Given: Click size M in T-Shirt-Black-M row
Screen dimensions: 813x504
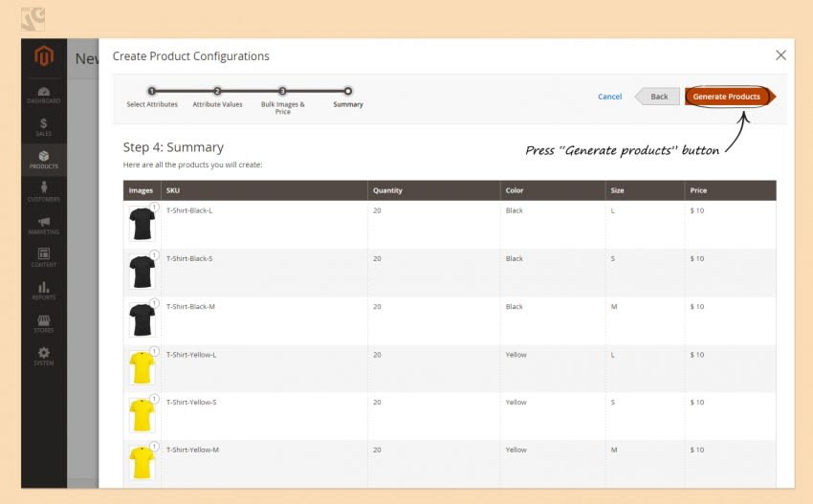Looking at the screenshot, I should pos(614,306).
